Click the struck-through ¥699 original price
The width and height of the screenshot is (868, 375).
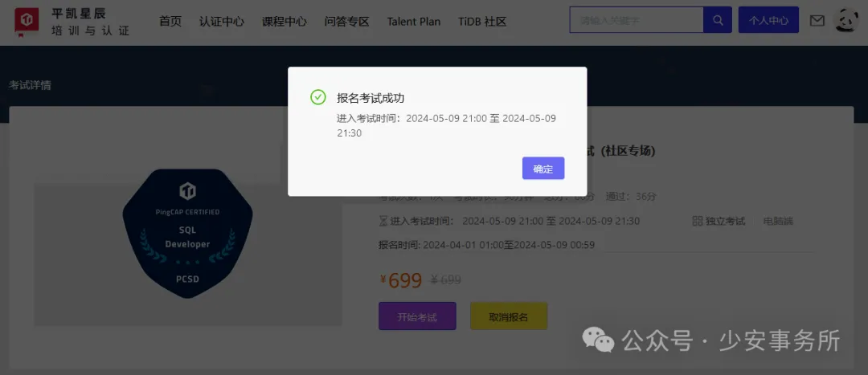[x=446, y=280]
